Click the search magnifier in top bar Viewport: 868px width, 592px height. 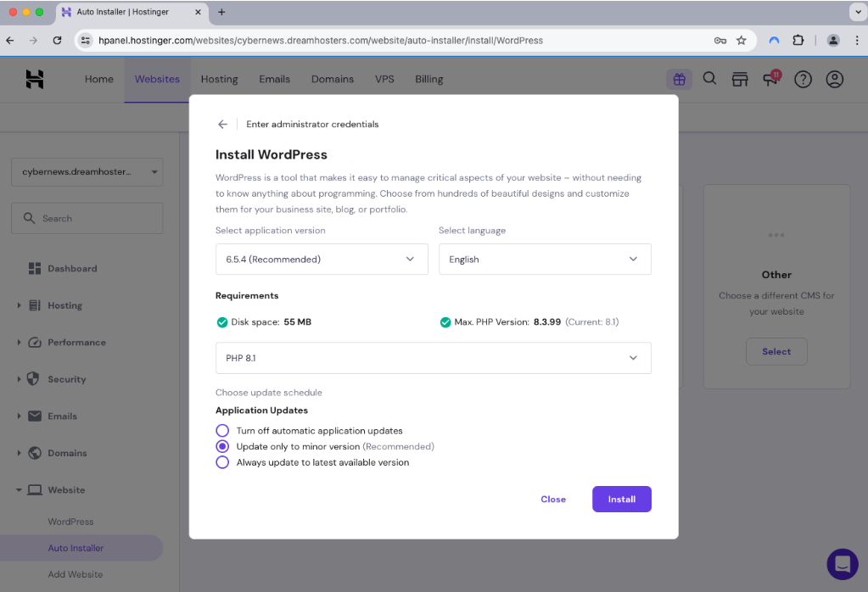click(x=709, y=79)
